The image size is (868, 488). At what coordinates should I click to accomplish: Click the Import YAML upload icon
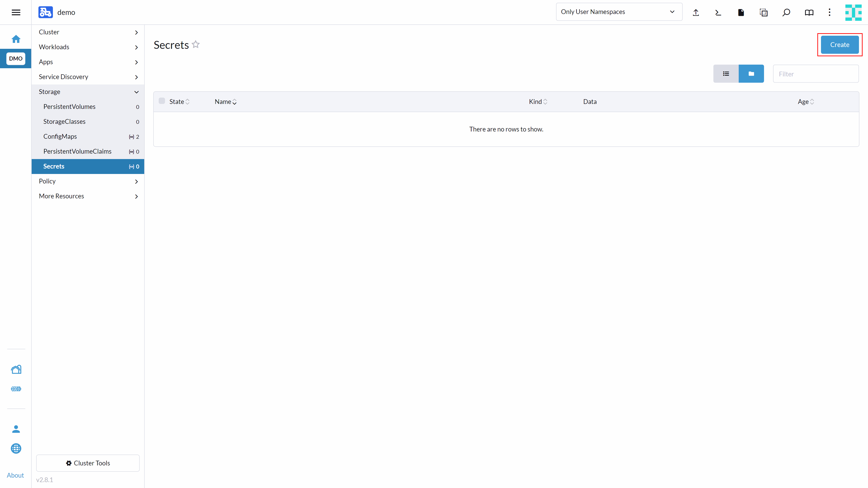(x=696, y=12)
